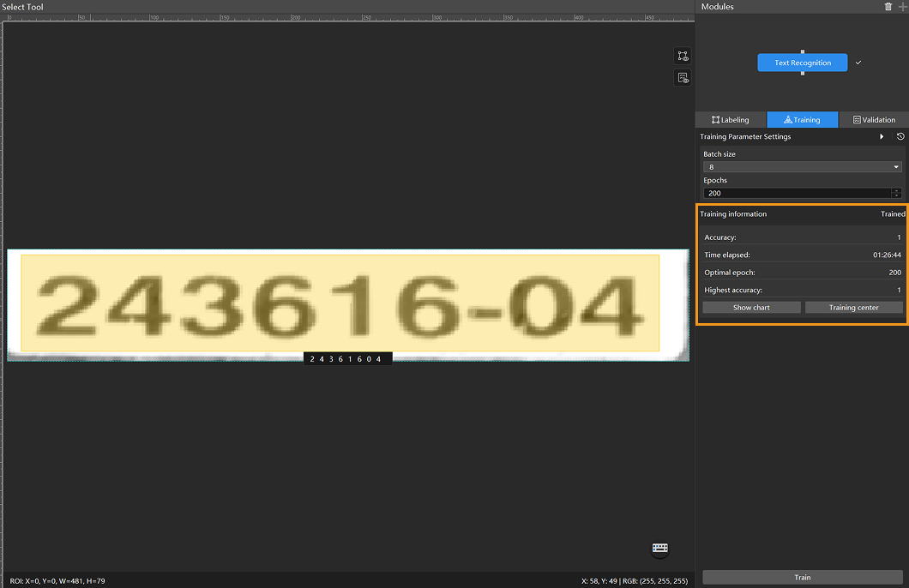Click the recognized text label 24361604
Screen dimensions: 909x588
tap(347, 359)
